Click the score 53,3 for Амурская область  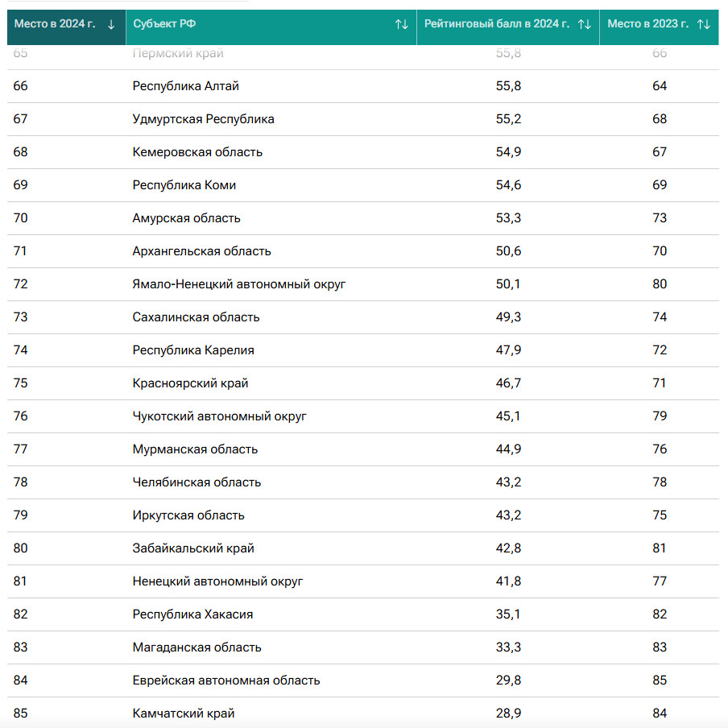coord(508,218)
